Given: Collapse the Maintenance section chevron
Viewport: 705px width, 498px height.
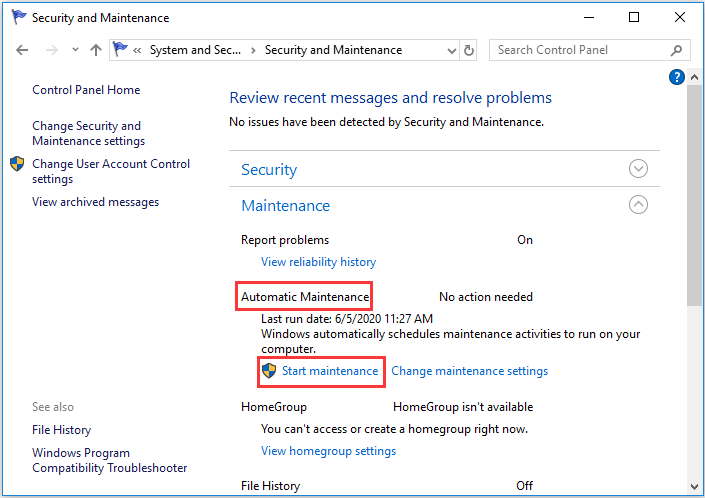Looking at the screenshot, I should click(638, 205).
